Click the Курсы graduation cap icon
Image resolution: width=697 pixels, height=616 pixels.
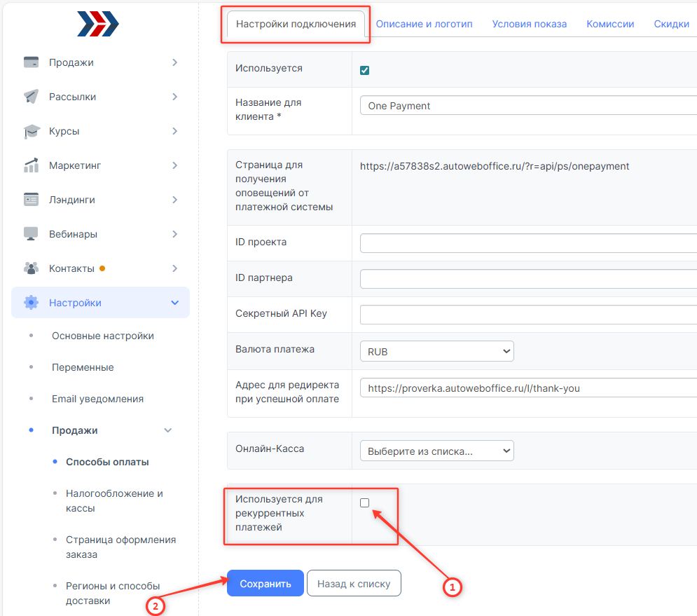(x=31, y=131)
